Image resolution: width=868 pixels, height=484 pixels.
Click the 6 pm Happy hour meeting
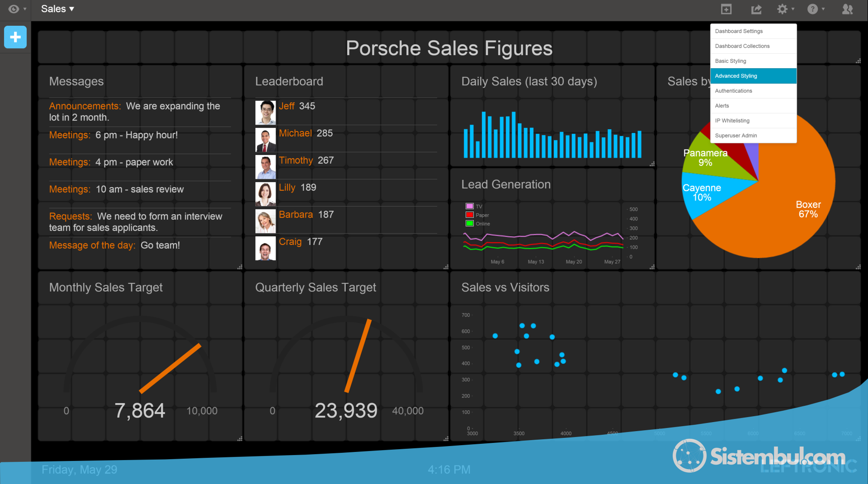[113, 135]
